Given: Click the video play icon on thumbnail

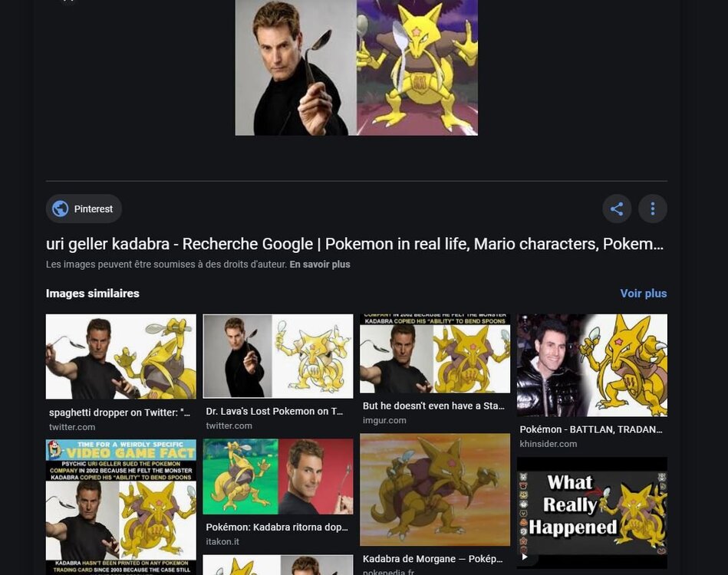Looking at the screenshot, I should coord(525,557).
